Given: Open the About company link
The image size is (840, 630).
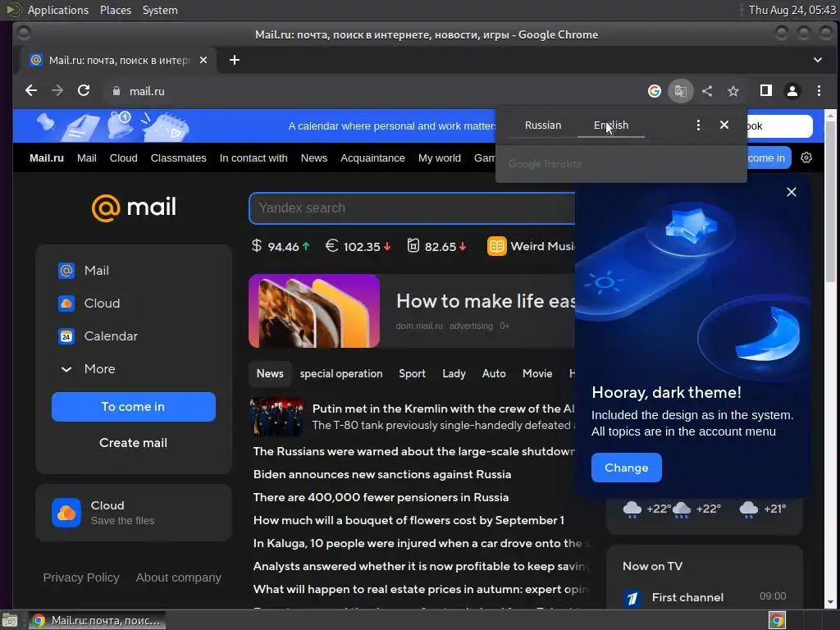Looking at the screenshot, I should (178, 577).
